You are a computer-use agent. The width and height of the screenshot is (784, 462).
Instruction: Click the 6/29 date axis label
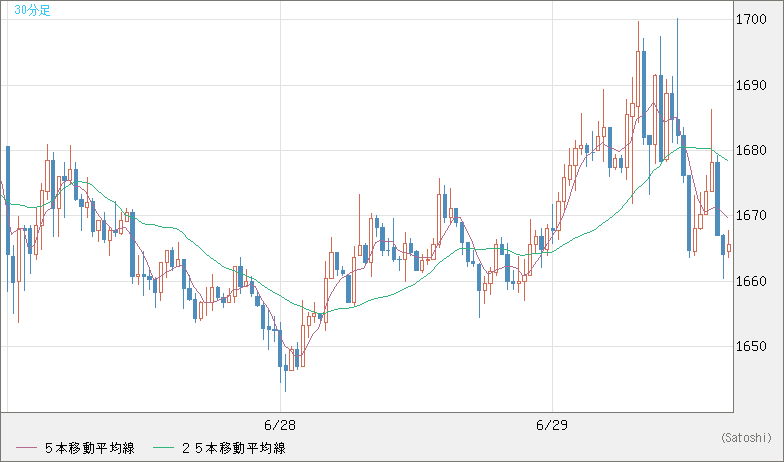(552, 426)
